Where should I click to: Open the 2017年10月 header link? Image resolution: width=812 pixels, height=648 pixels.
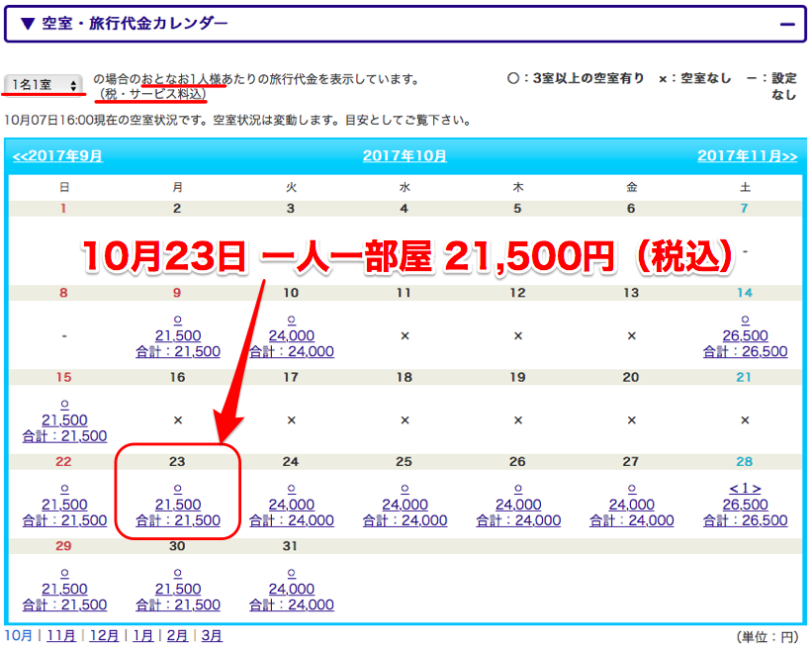tap(405, 156)
